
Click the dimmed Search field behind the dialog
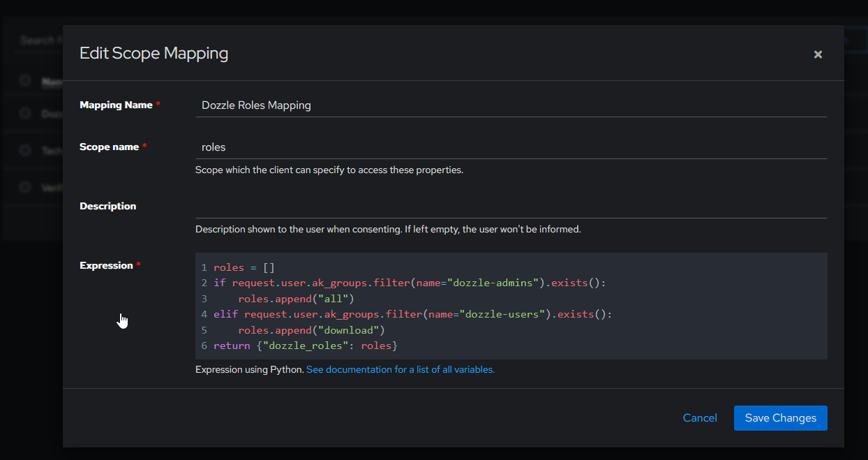point(38,40)
